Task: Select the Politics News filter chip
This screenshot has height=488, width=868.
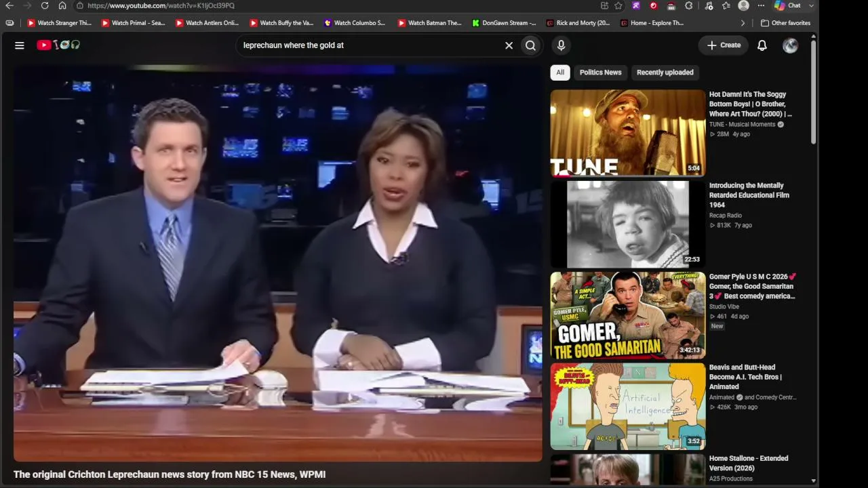Action: point(600,73)
